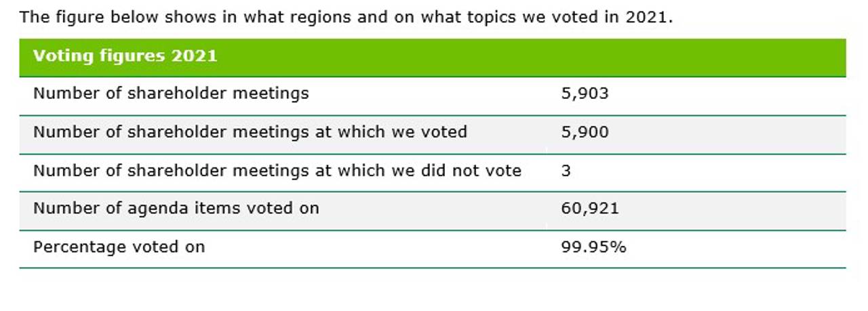This screenshot has height=311, width=868.
Task: Click the word 'Percentage' in the last row
Action: tap(79, 247)
